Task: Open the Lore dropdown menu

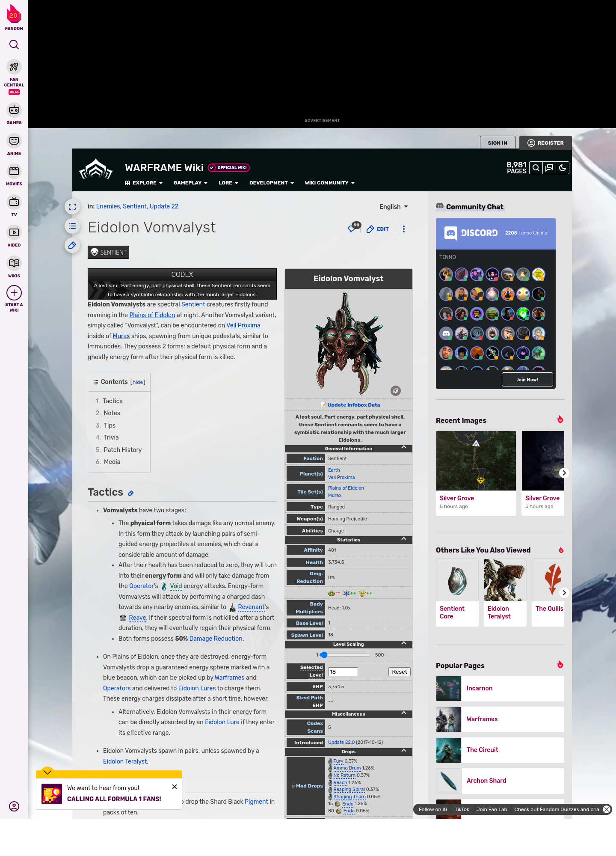Action: (x=228, y=183)
